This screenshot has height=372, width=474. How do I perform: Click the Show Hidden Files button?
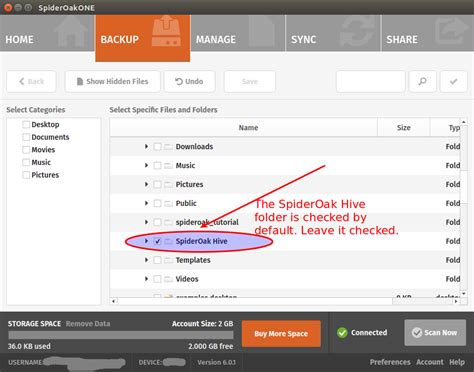click(113, 81)
